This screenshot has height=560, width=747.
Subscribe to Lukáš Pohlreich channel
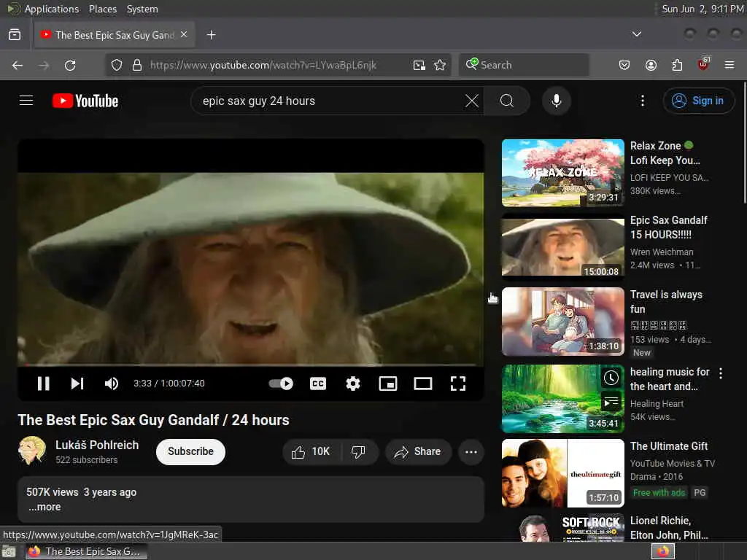190,451
